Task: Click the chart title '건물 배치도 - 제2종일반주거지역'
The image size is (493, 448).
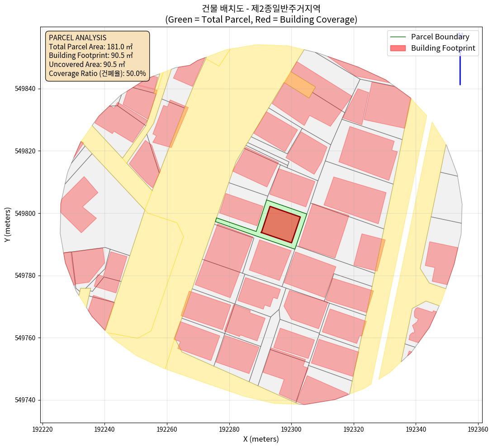Action: (261, 8)
